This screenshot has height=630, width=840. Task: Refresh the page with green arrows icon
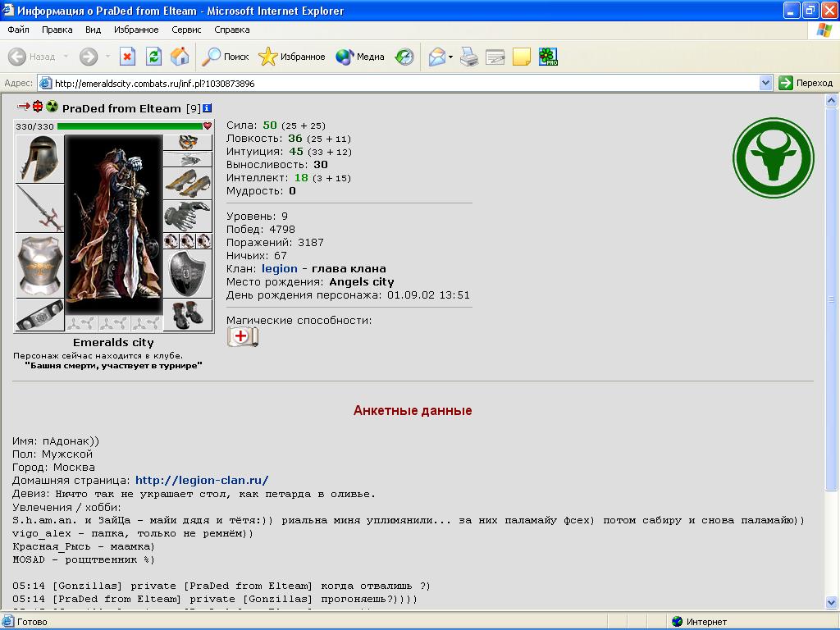coord(153,57)
